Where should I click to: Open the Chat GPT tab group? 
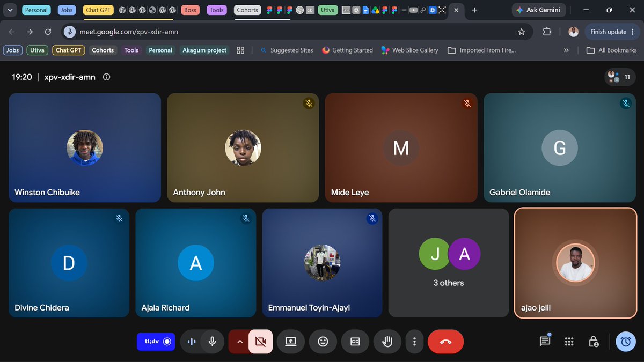point(98,10)
